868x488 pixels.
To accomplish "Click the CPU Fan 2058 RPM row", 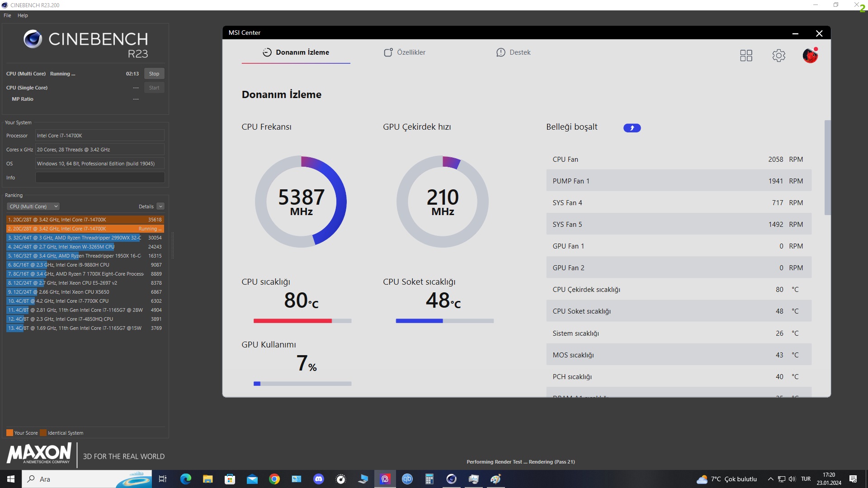I will click(679, 159).
